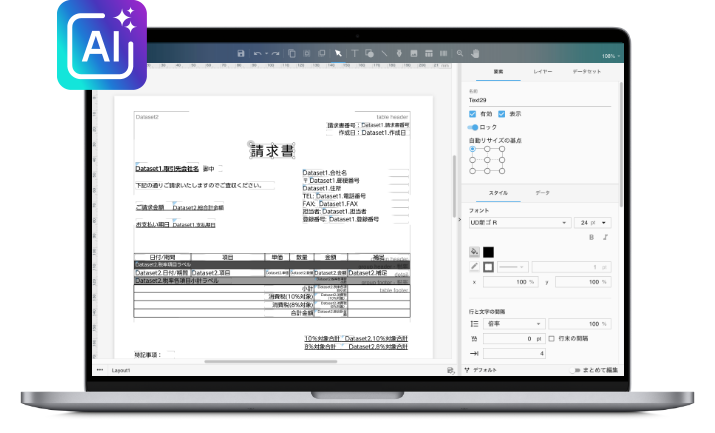Image resolution: width=715 pixels, height=433 pixels.
Task: Open the 24 pt font size dropdown
Action: click(589, 222)
